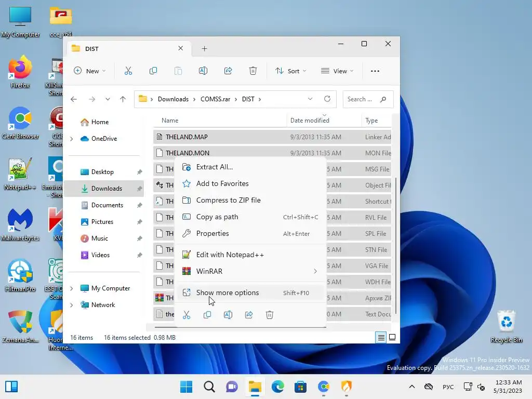Open the Windows Start button
This screenshot has height=399, width=532.
(186, 387)
